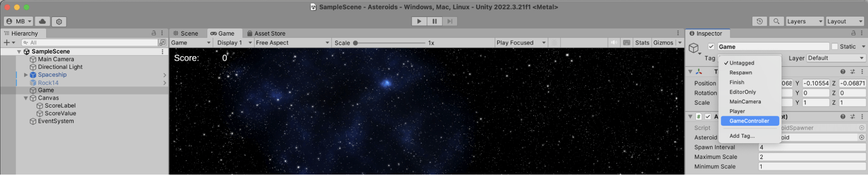Open the Free Aspect dropdown

[x=292, y=43]
